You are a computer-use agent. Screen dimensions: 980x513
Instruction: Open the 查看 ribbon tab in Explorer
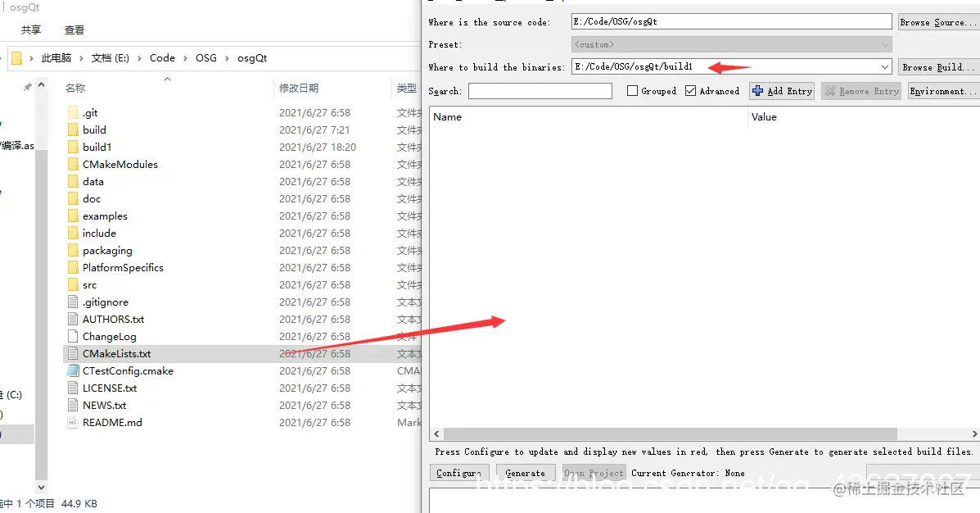pyautogui.click(x=75, y=30)
